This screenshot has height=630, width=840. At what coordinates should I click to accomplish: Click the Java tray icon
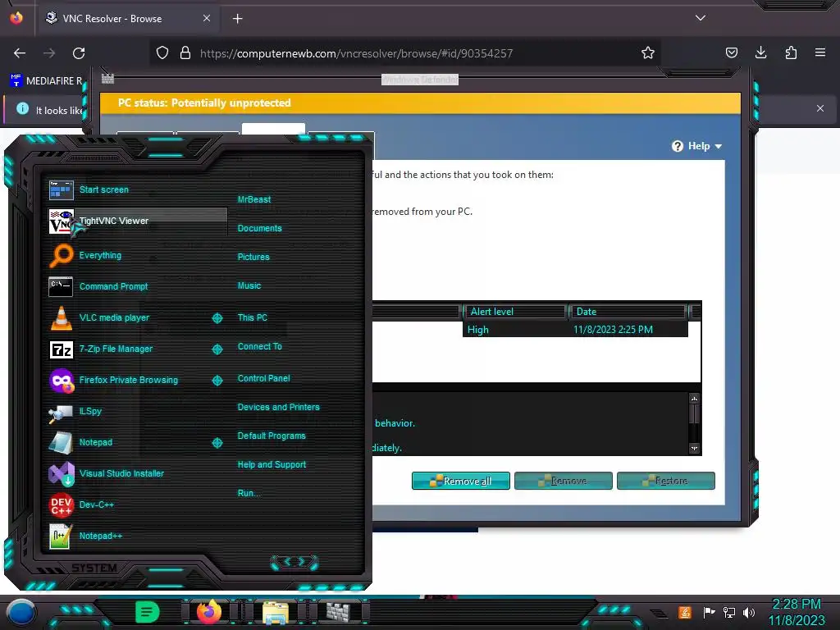(x=685, y=612)
